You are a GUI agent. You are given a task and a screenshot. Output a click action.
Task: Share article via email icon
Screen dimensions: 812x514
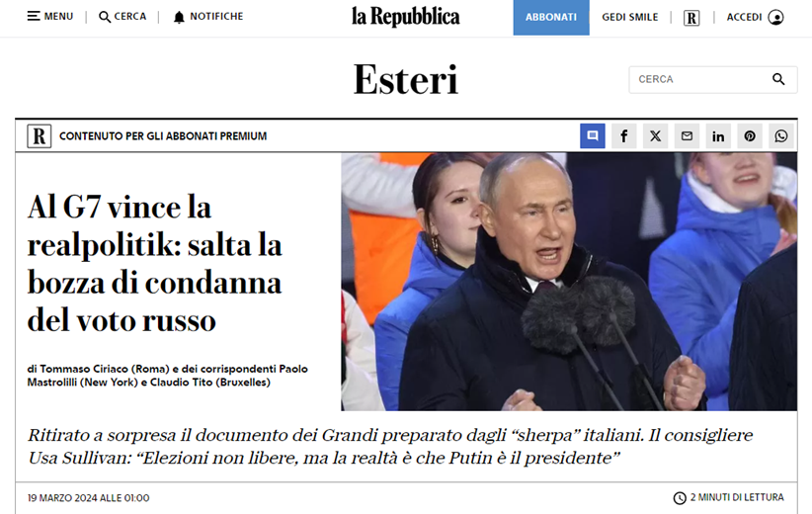point(687,135)
